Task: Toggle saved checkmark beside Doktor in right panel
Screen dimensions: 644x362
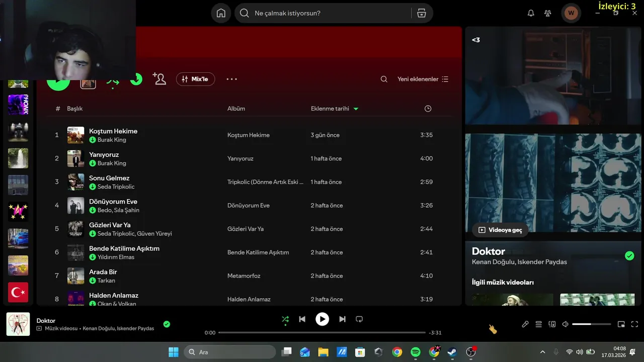Action: pos(629,256)
